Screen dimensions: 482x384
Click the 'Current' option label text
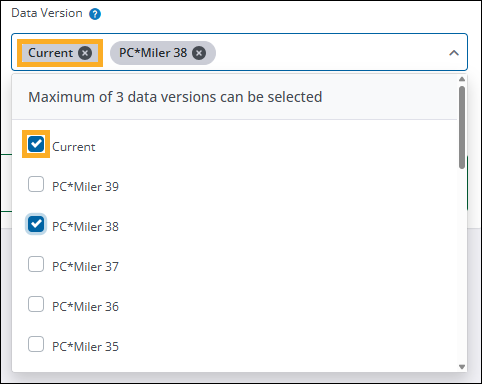[74, 147]
